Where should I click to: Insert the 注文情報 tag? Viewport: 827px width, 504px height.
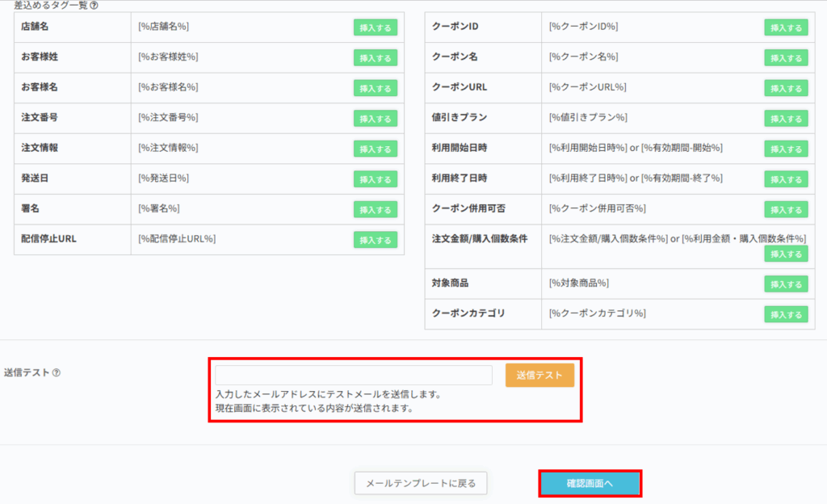pyautogui.click(x=375, y=149)
